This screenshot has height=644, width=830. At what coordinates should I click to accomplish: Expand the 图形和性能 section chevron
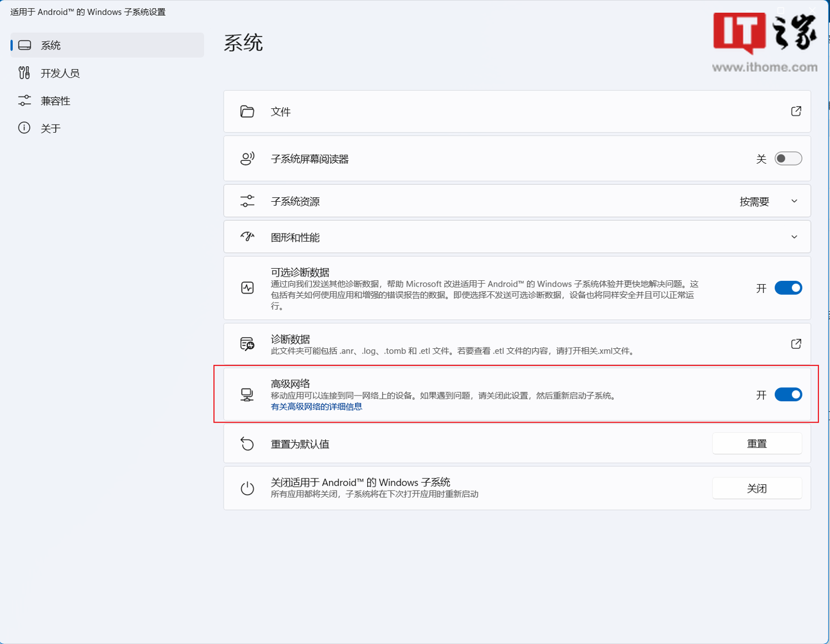tap(794, 237)
